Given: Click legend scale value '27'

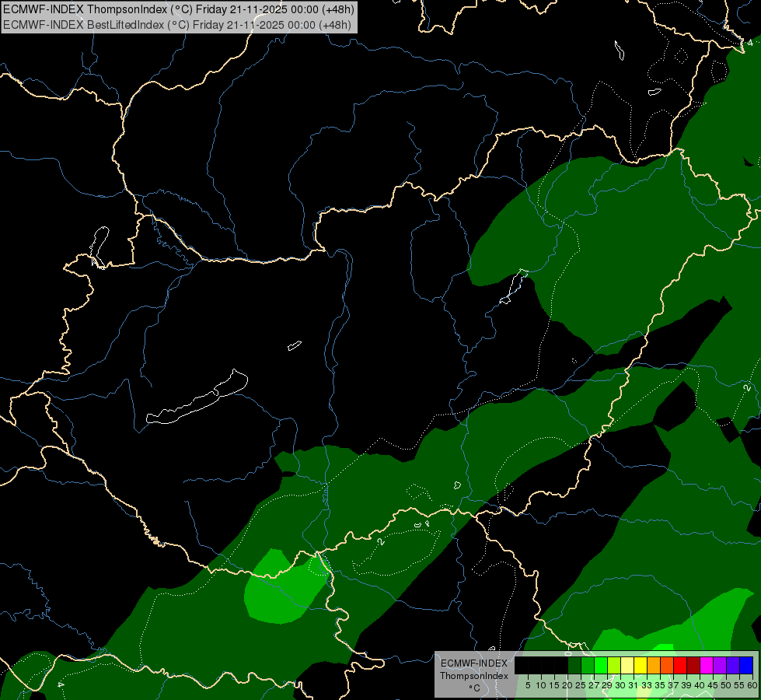Looking at the screenshot, I should coord(594,685).
